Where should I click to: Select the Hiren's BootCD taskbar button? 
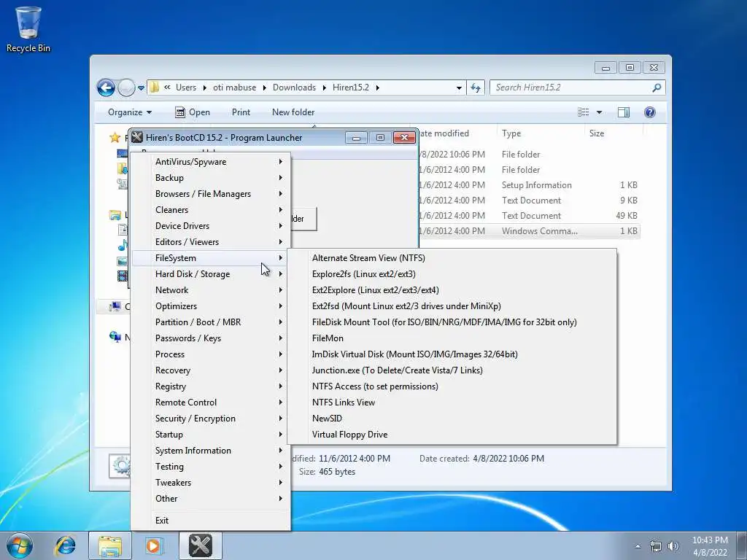(x=201, y=545)
